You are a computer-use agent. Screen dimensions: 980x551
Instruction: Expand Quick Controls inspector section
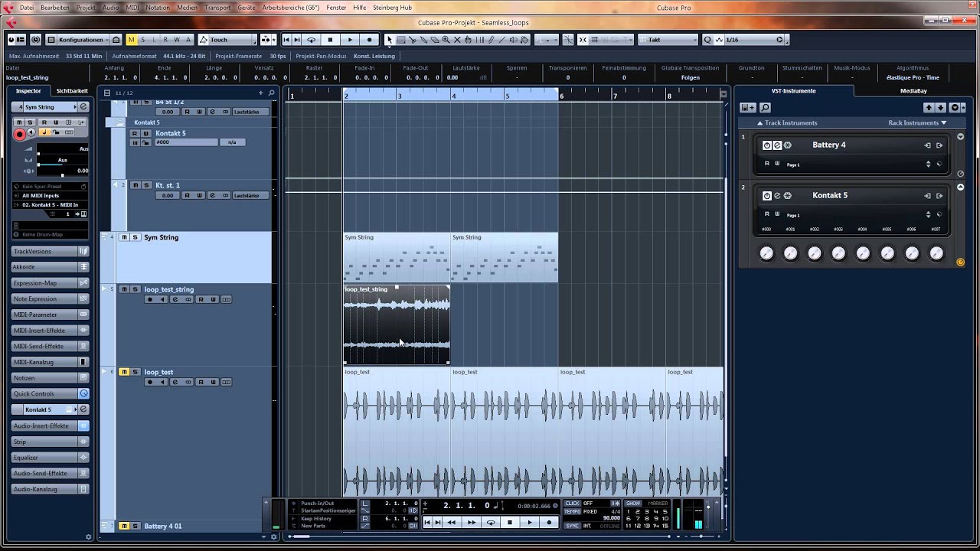(x=51, y=393)
